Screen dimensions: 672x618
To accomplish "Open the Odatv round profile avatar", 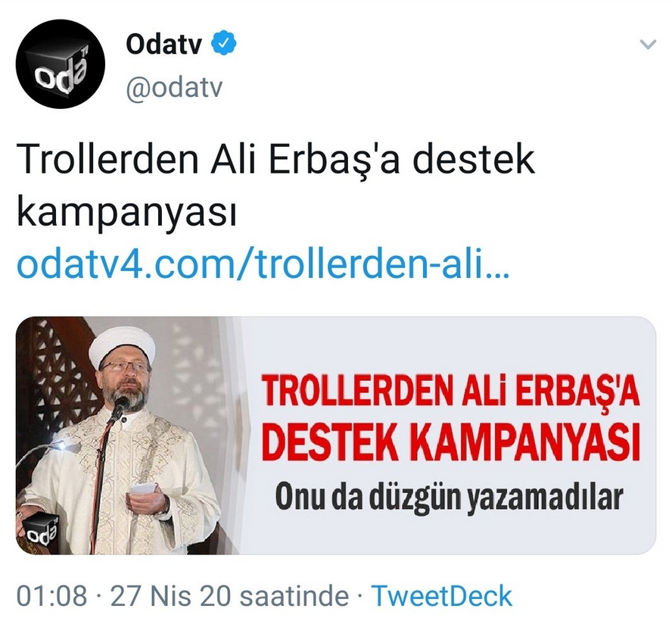I will coord(61,64).
